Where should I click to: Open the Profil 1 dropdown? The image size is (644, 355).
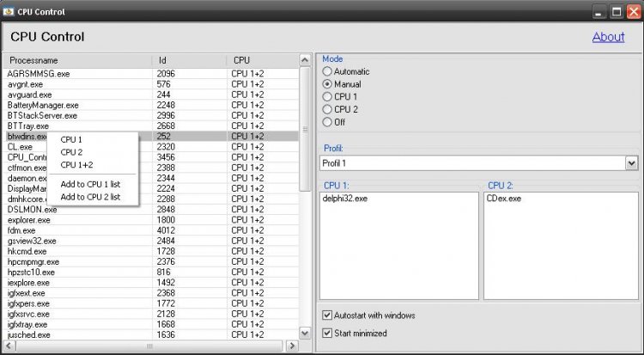[631, 162]
